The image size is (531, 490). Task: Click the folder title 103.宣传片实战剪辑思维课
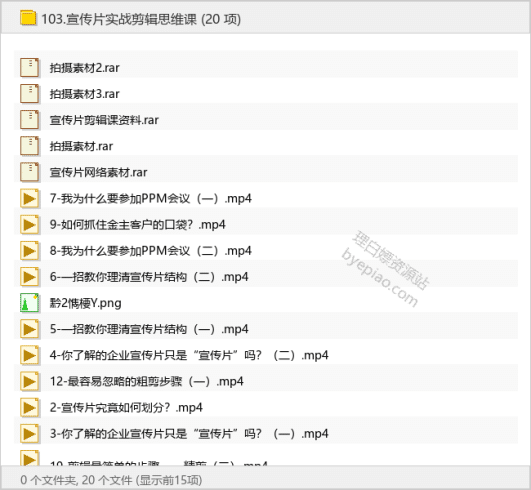tap(119, 19)
